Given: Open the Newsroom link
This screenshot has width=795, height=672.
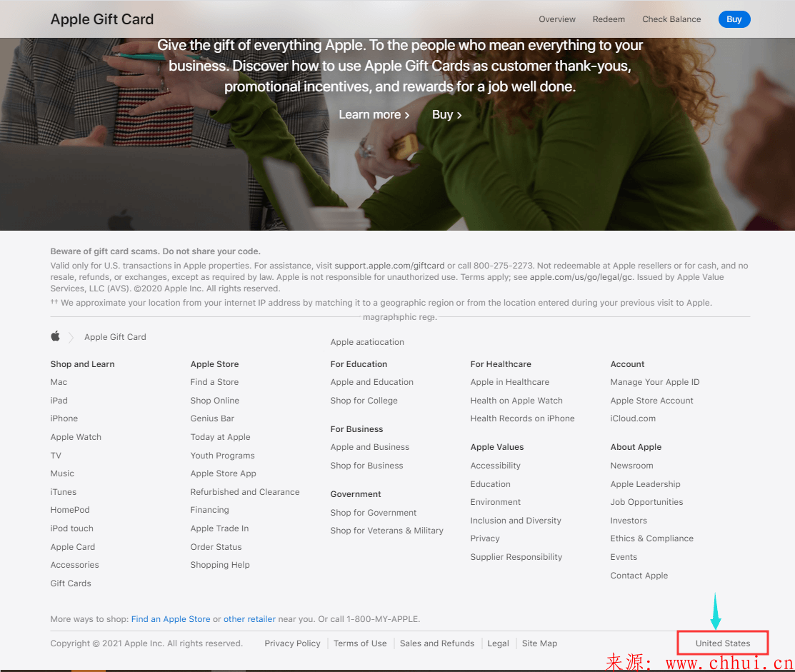Looking at the screenshot, I should point(631,465).
